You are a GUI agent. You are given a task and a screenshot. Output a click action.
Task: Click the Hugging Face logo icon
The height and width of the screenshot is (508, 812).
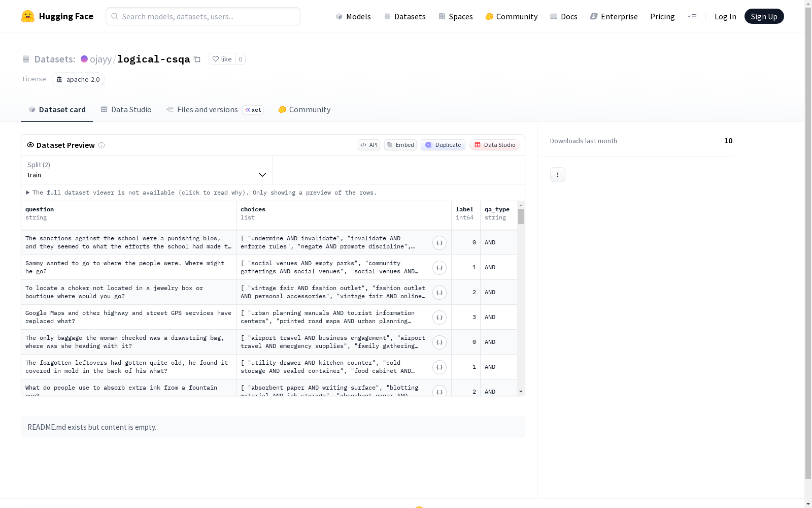[x=28, y=16]
